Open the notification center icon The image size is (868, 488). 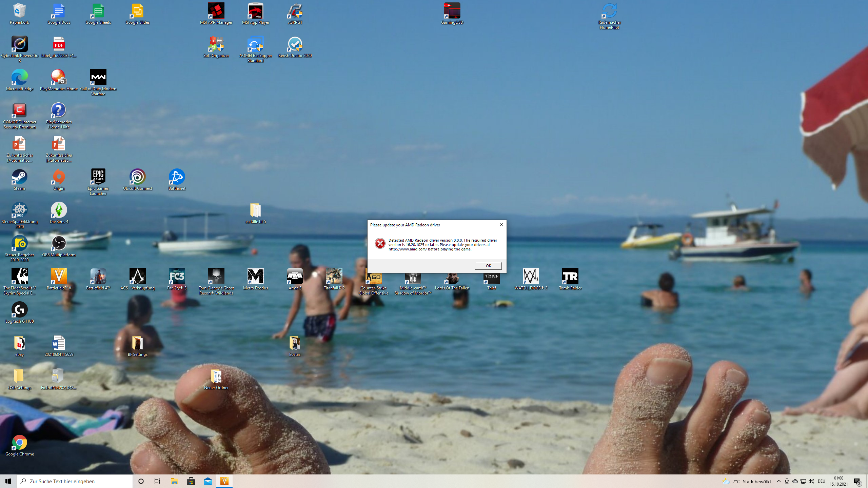pyautogui.click(x=857, y=481)
